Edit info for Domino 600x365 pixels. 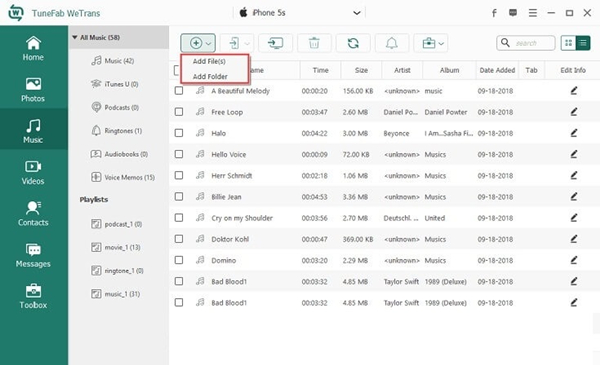[574, 260]
